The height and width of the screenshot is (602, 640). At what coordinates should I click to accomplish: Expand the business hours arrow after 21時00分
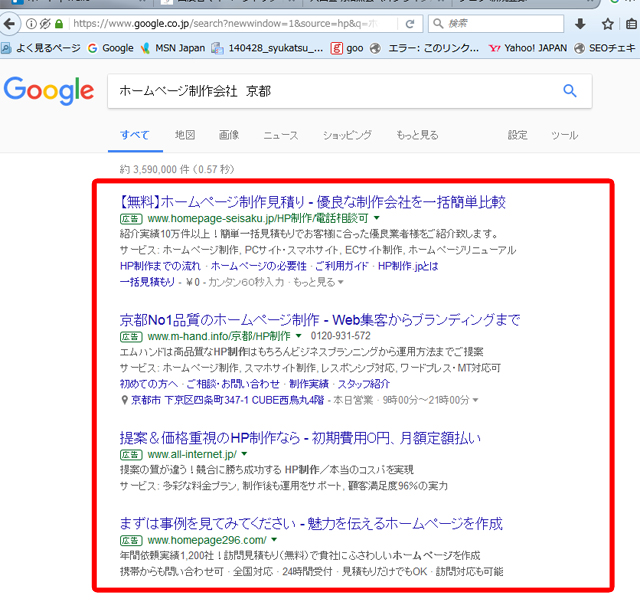475,400
